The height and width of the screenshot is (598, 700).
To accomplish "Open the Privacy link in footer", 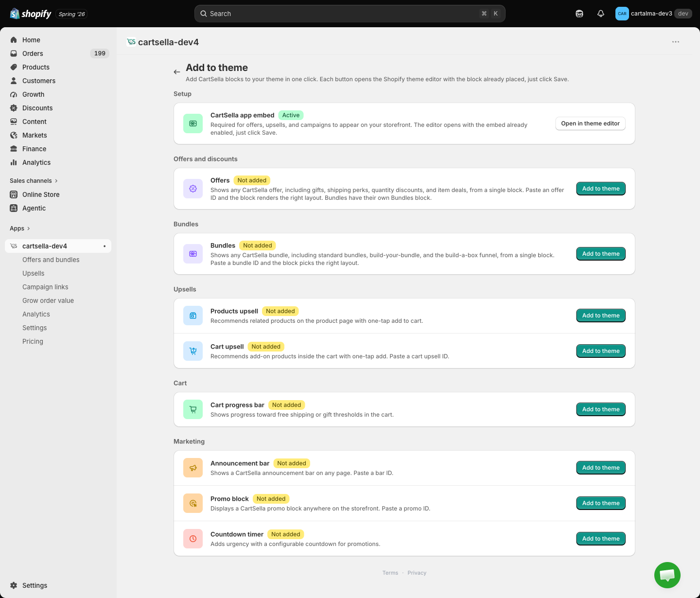I will pyautogui.click(x=417, y=573).
